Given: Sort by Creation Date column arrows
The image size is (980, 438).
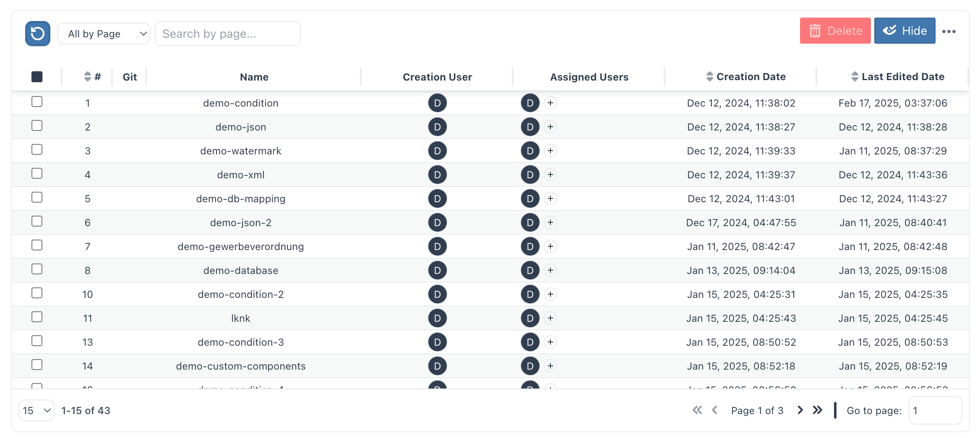Looking at the screenshot, I should 709,77.
